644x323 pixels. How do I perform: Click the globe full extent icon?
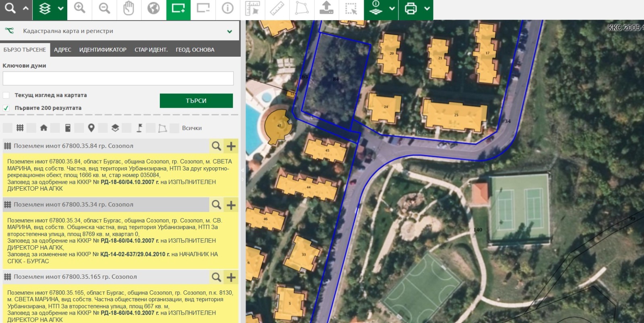pos(153,8)
